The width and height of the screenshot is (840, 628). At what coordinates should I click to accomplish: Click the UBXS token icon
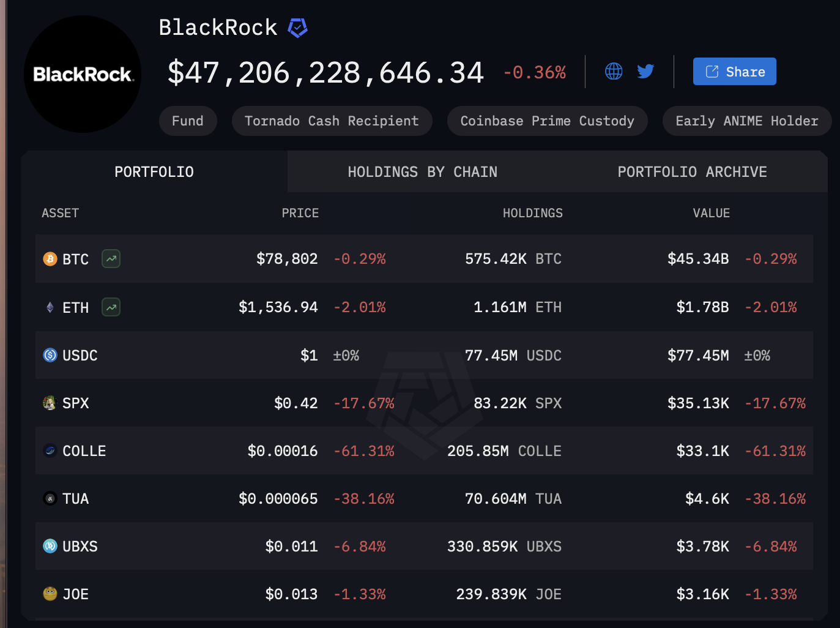pos(50,546)
